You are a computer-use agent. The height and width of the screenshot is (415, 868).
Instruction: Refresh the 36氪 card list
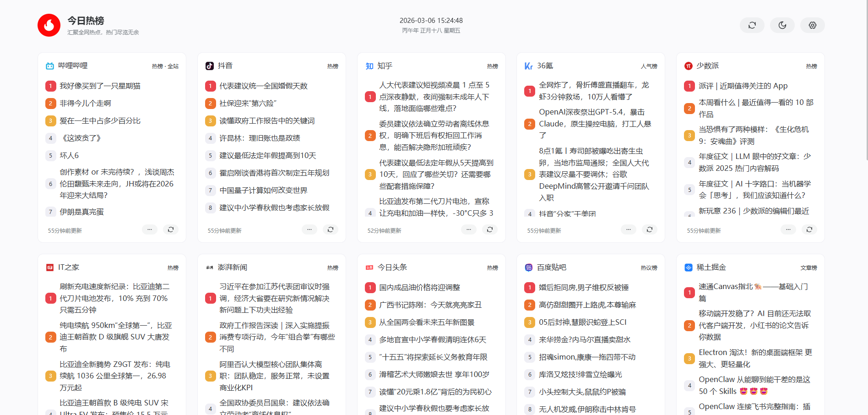click(x=650, y=229)
